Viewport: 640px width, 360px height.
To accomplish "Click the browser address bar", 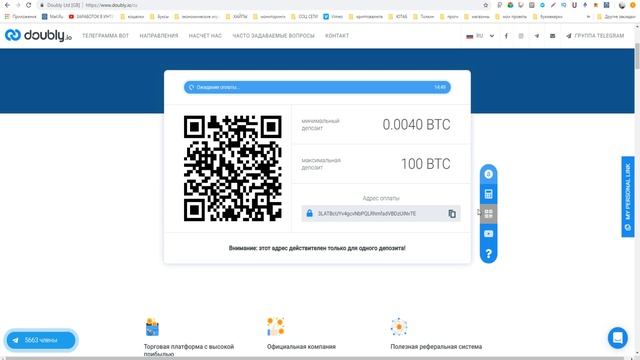I will (x=261, y=5).
